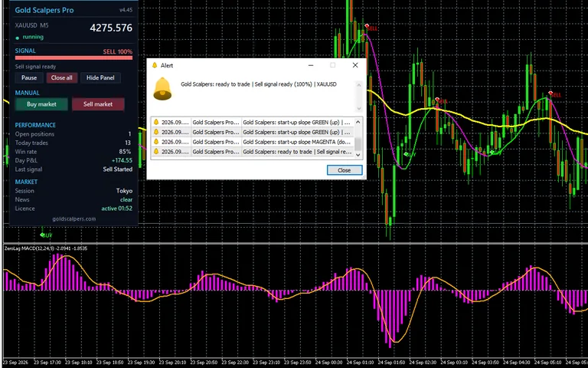Click the alert list scrollbar thumb
This screenshot has height=368, width=588.
coord(358,143)
